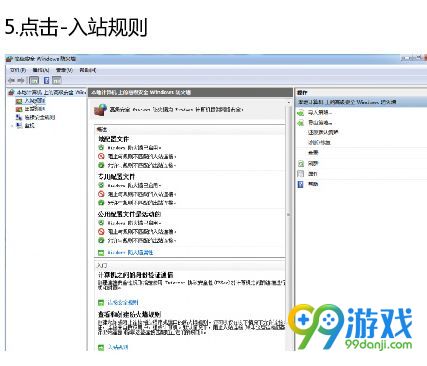Click the firewall app icon in title bar
This screenshot has height=366, width=427.
point(9,59)
